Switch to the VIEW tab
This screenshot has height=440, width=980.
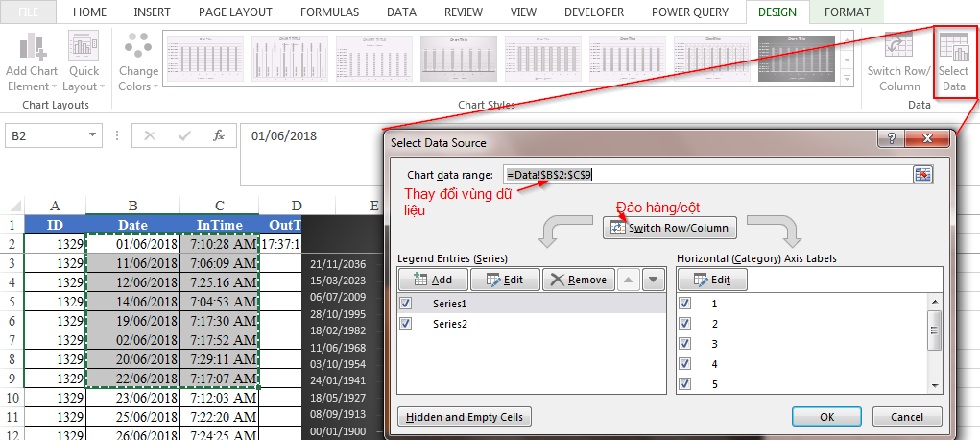[x=523, y=12]
